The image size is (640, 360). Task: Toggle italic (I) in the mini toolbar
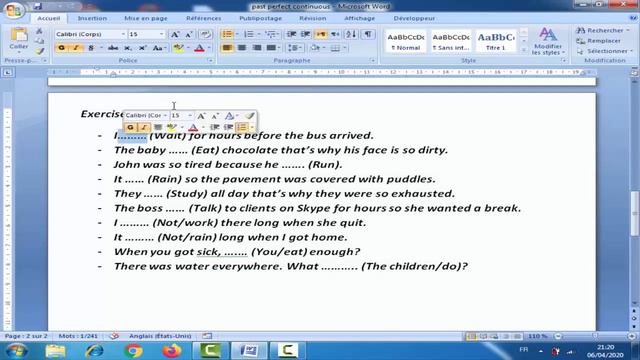coord(144,127)
